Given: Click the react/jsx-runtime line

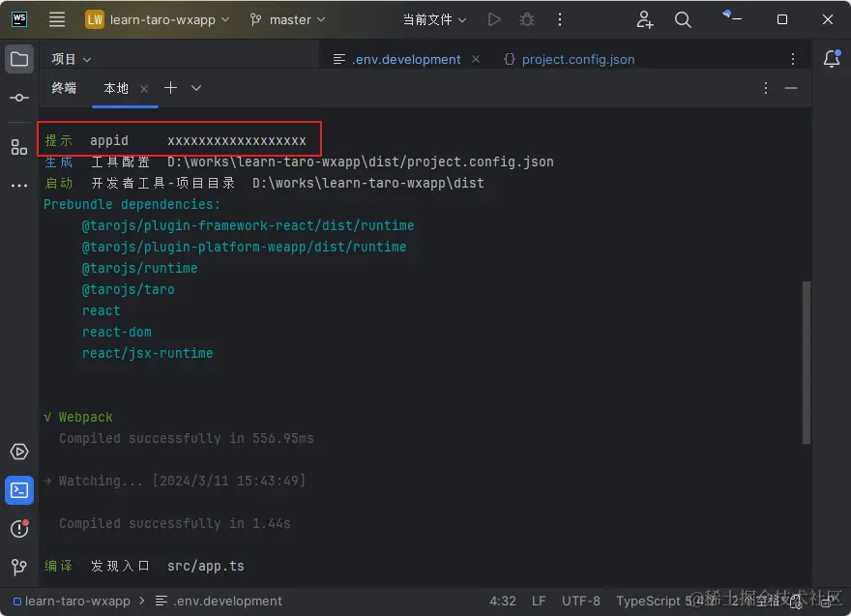Looking at the screenshot, I should 148,353.
